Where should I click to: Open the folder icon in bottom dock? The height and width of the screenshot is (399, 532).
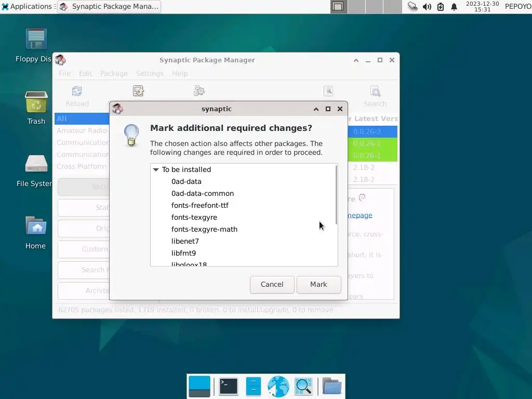point(332,386)
